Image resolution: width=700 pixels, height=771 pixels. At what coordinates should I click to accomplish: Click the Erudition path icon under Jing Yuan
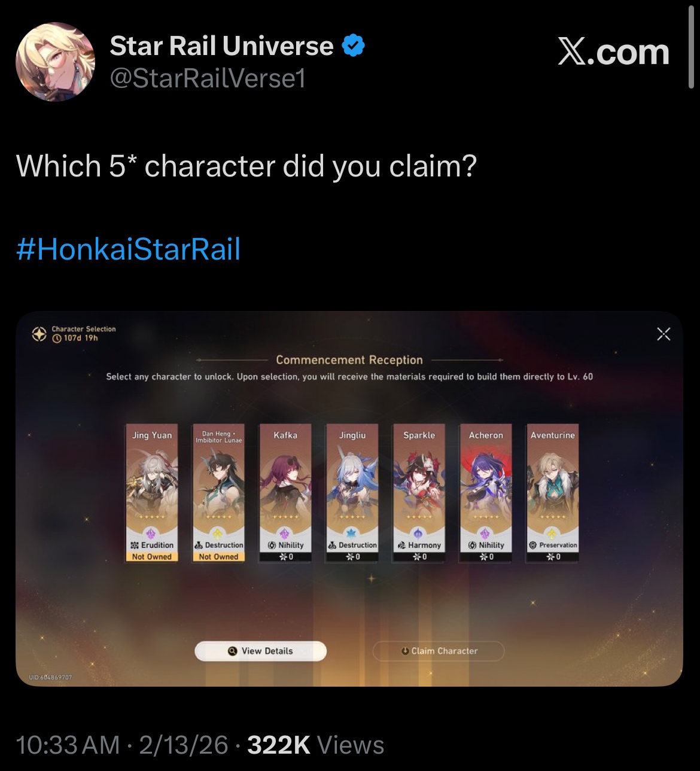(135, 546)
